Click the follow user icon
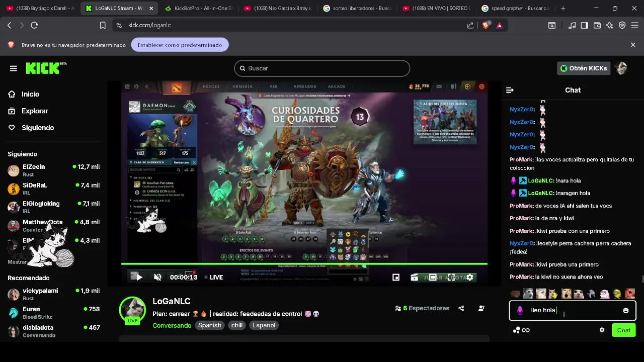644x362 pixels. tap(481, 308)
